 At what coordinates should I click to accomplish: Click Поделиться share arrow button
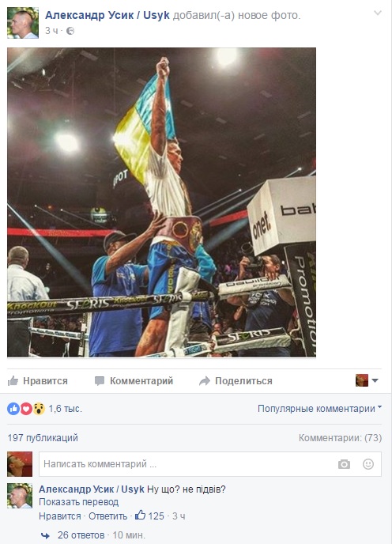click(236, 380)
